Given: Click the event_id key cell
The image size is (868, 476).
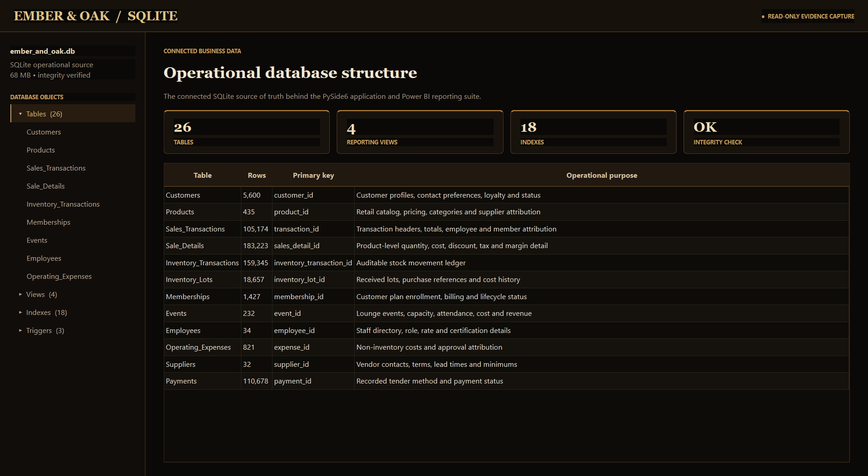Looking at the screenshot, I should (313, 313).
